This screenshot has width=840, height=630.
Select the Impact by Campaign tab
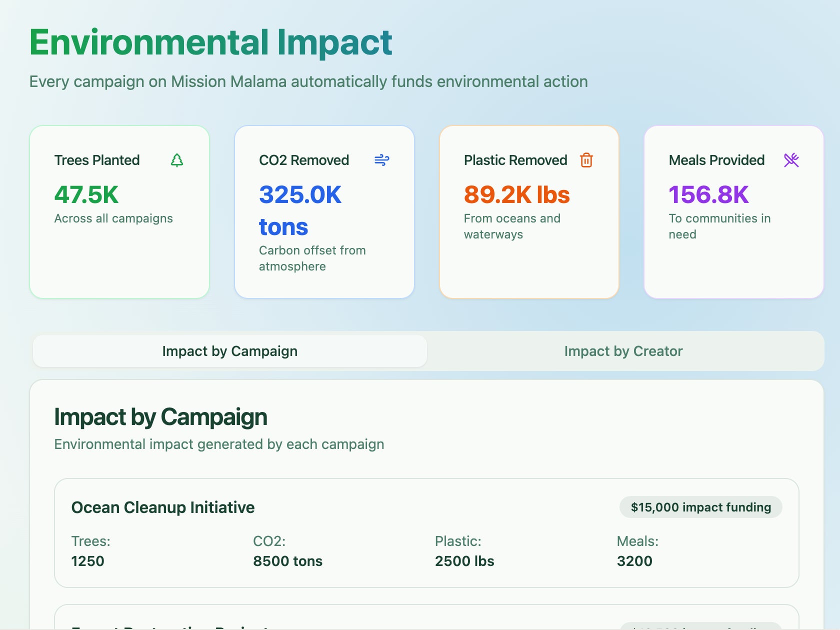pyautogui.click(x=230, y=351)
